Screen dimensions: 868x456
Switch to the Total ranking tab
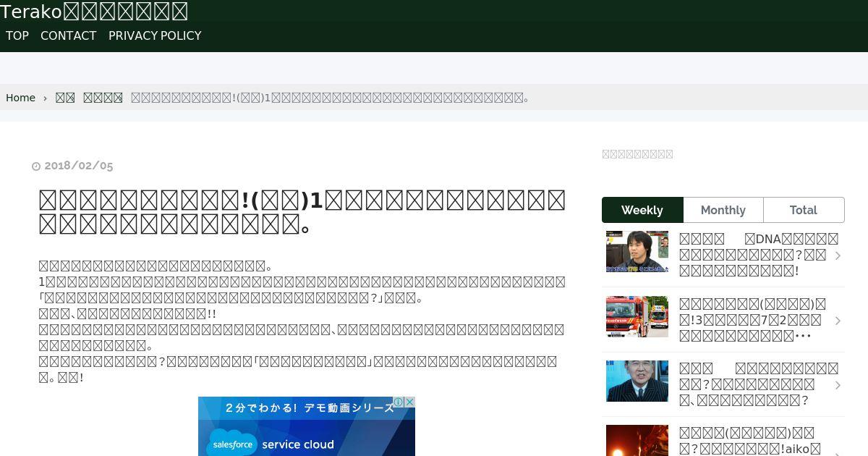coord(804,210)
